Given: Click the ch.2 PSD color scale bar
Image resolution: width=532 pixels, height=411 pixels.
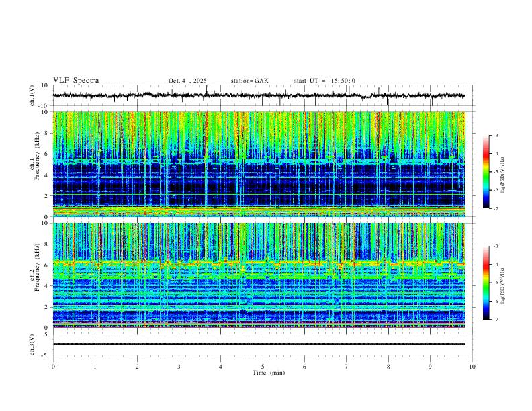Looking at the screenshot, I should 486,283.
